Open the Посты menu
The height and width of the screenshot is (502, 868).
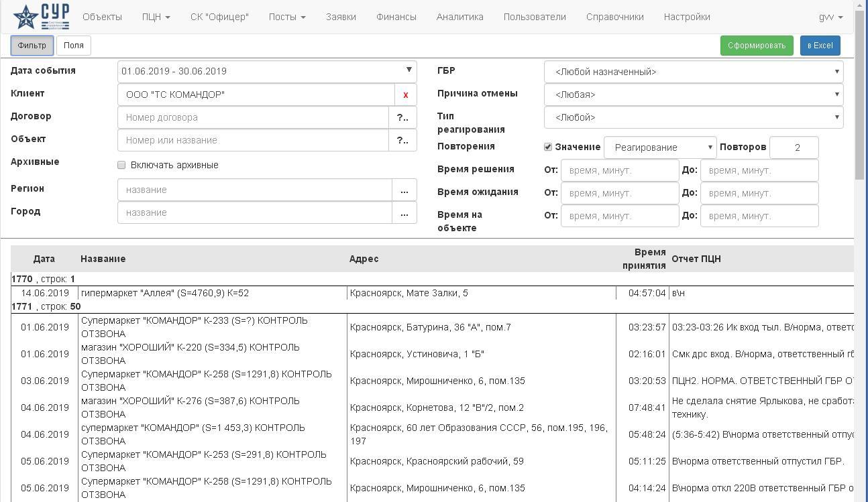tap(287, 17)
